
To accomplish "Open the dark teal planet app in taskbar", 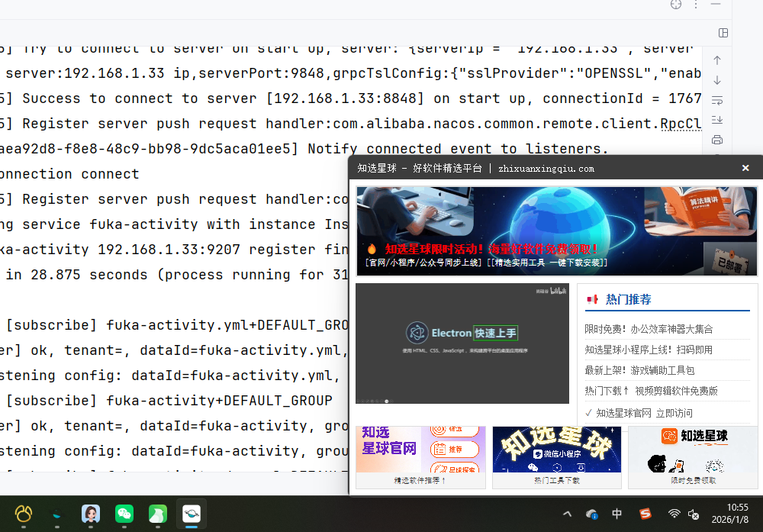I will (x=57, y=514).
